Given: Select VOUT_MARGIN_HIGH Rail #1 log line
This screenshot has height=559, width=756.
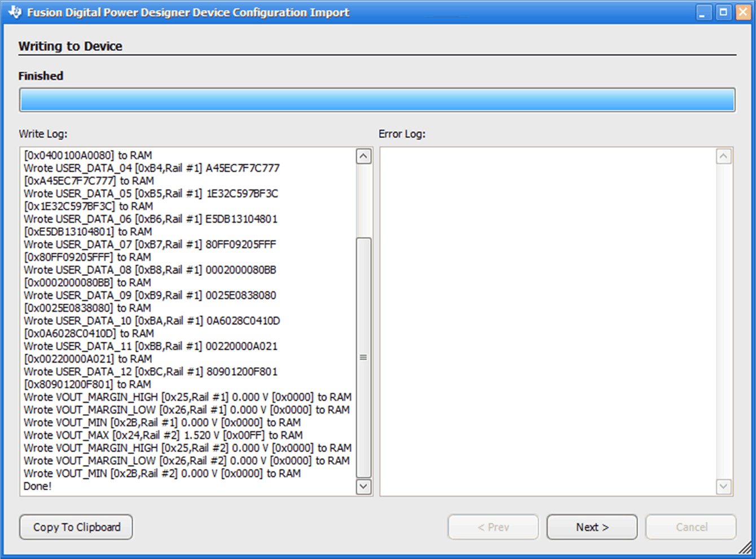Looking at the screenshot, I should 187,397.
